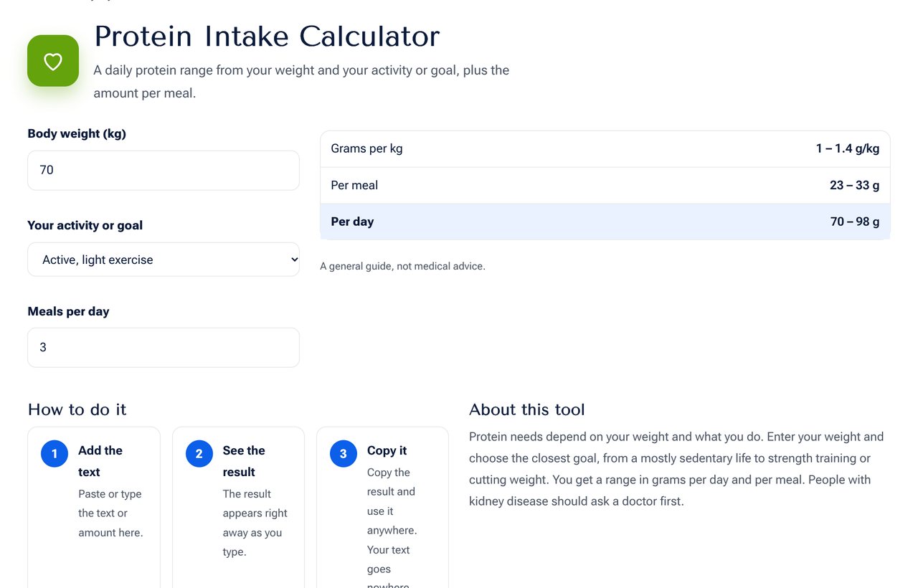
Task: Focus the Body weight (kg) input field
Action: pos(164,170)
